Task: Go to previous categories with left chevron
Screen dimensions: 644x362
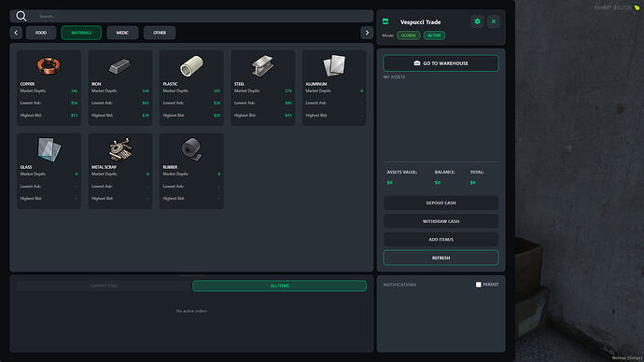Action: 16,33
